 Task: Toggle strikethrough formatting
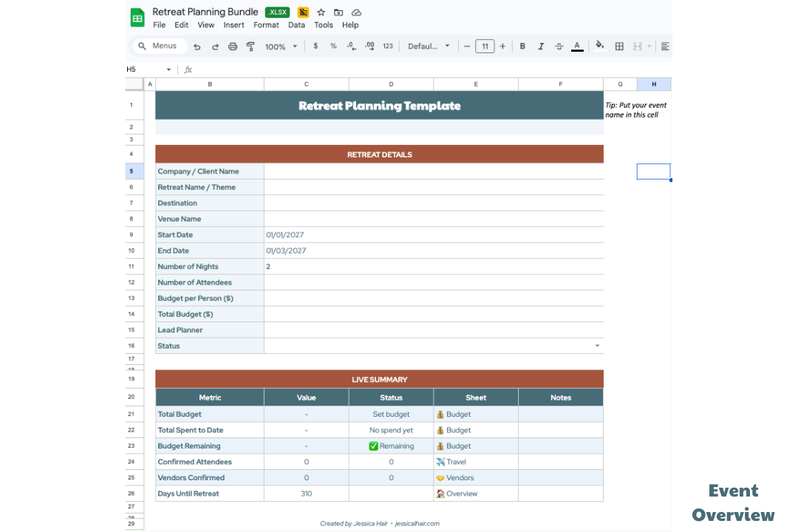pos(559,46)
